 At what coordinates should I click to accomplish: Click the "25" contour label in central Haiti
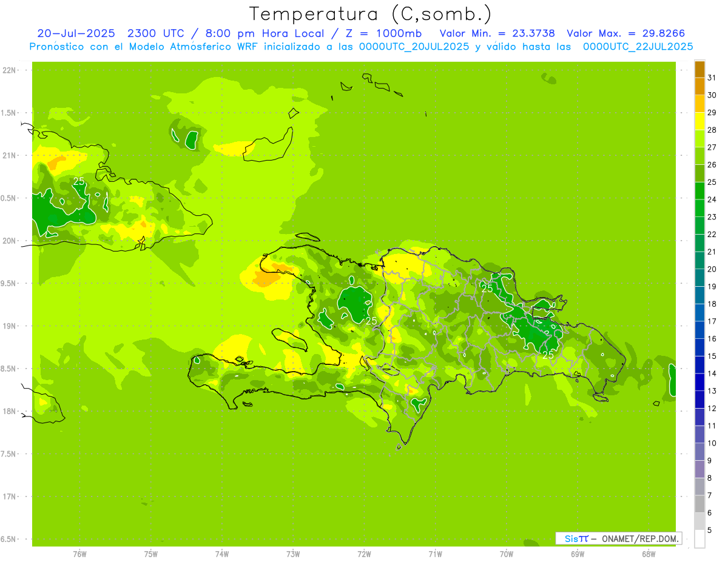372,320
